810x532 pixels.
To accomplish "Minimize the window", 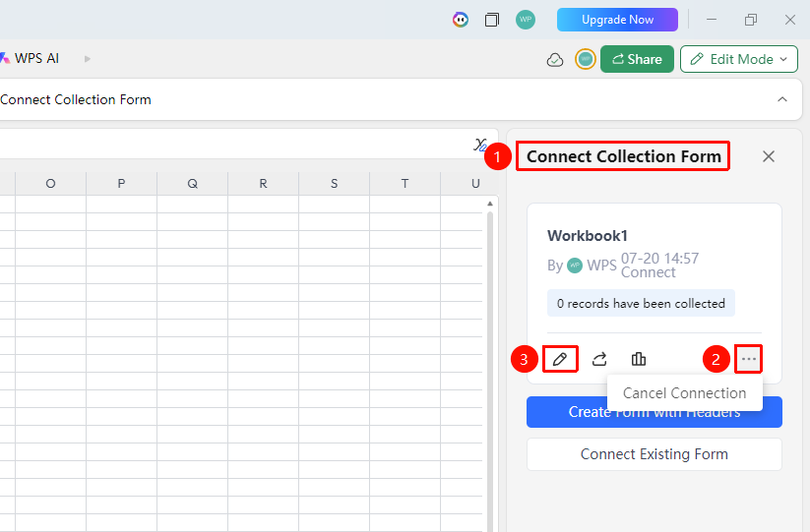I will [712, 20].
